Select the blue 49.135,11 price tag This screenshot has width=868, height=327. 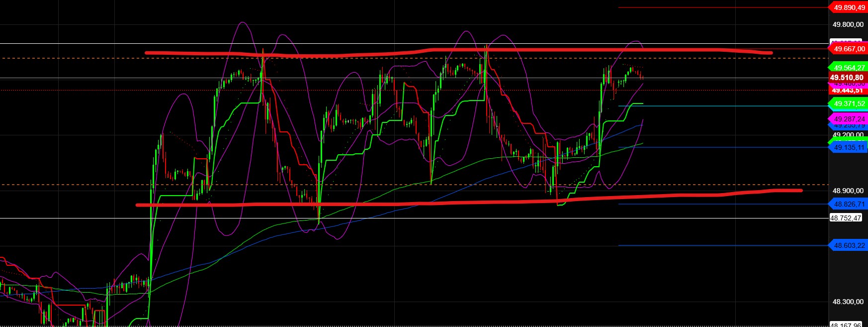click(849, 147)
